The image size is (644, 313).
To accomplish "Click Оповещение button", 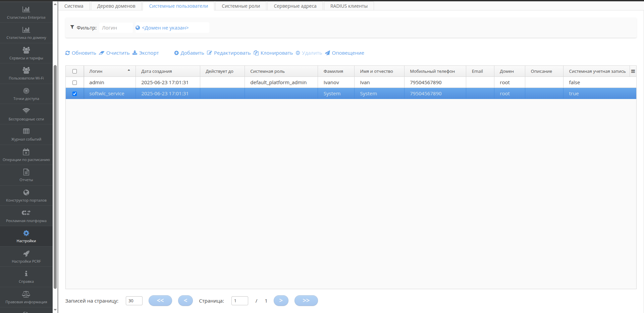I will [x=344, y=53].
